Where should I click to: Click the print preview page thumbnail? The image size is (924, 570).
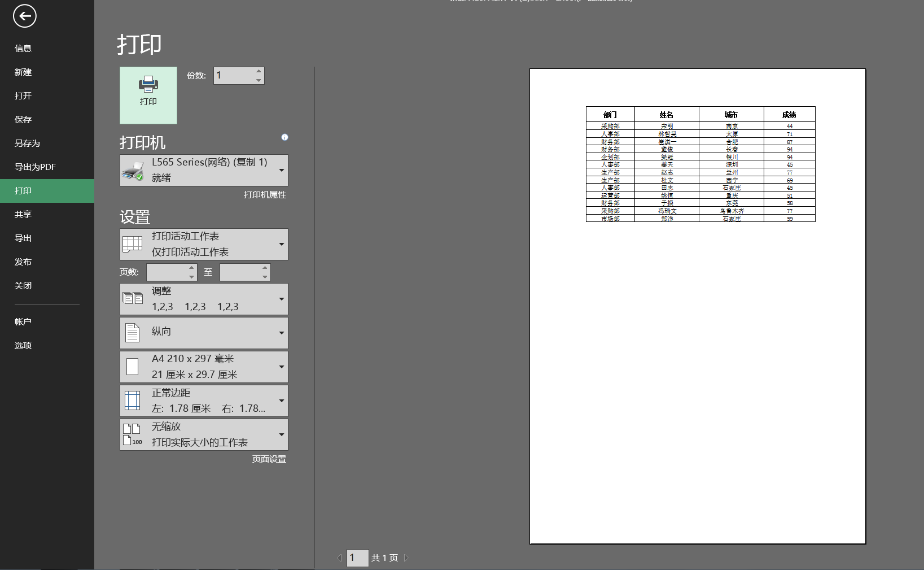tap(698, 306)
